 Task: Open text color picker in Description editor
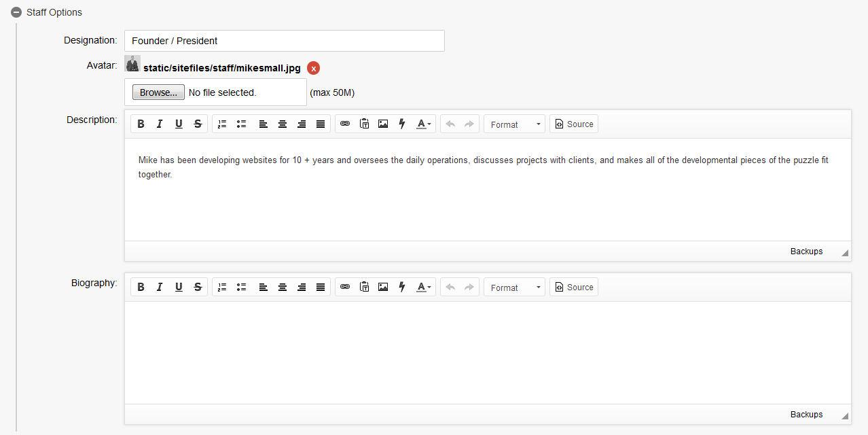[424, 124]
